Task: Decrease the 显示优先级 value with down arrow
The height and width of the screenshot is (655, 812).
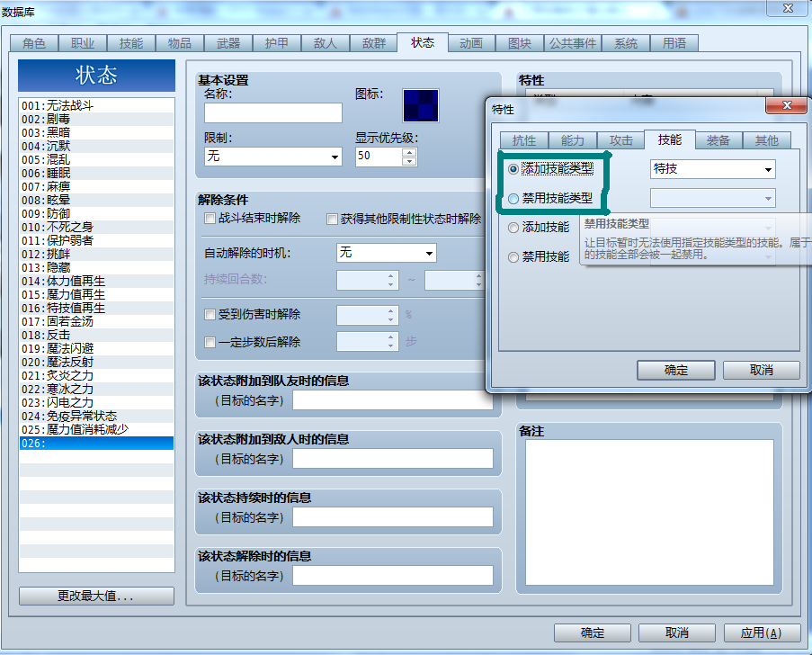Action: point(409,161)
